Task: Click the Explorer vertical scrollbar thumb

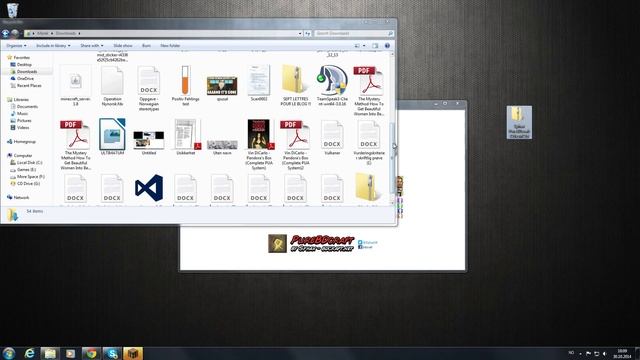Action: tap(392, 157)
